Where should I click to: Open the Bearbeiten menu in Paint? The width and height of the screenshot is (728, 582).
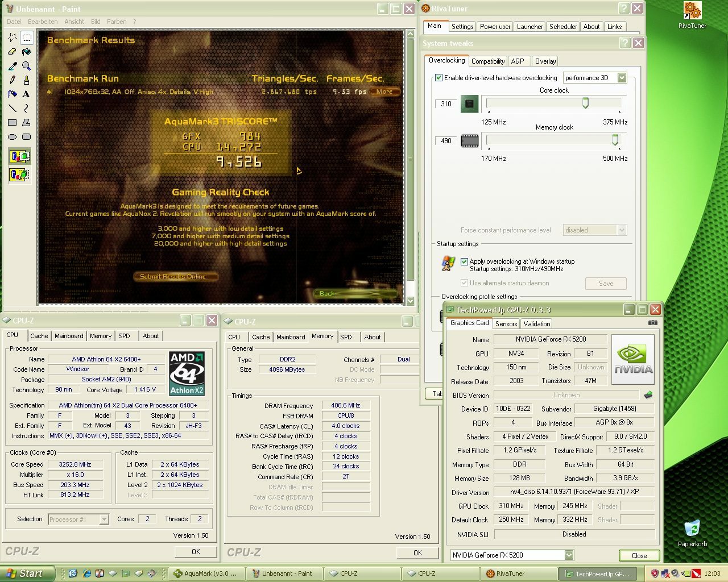(x=43, y=22)
